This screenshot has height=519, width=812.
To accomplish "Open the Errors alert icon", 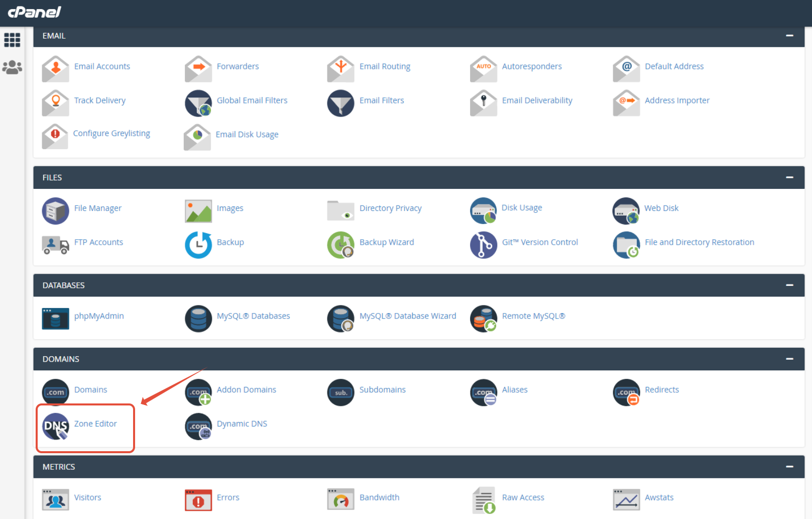I will [x=198, y=500].
